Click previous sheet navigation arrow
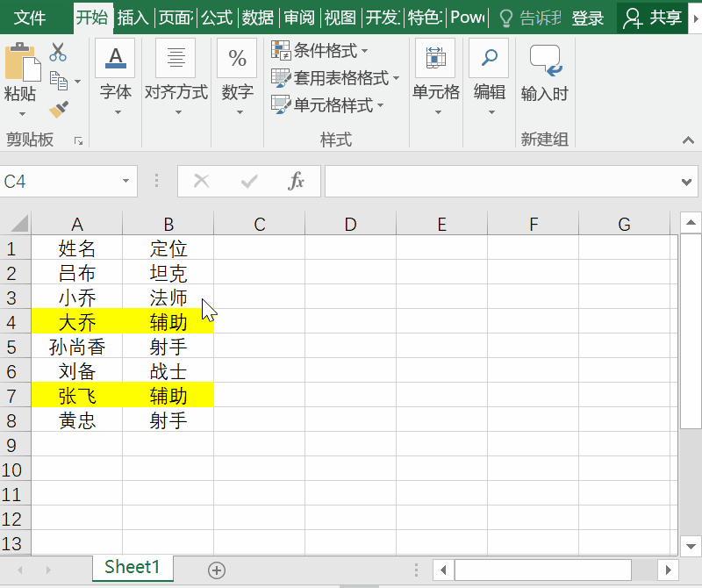 click(19, 570)
